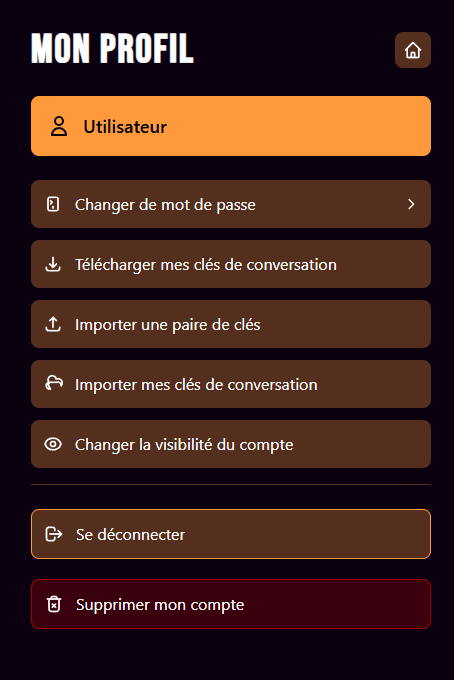Click the Utilisateur name text
454x680 pixels.
(125, 127)
